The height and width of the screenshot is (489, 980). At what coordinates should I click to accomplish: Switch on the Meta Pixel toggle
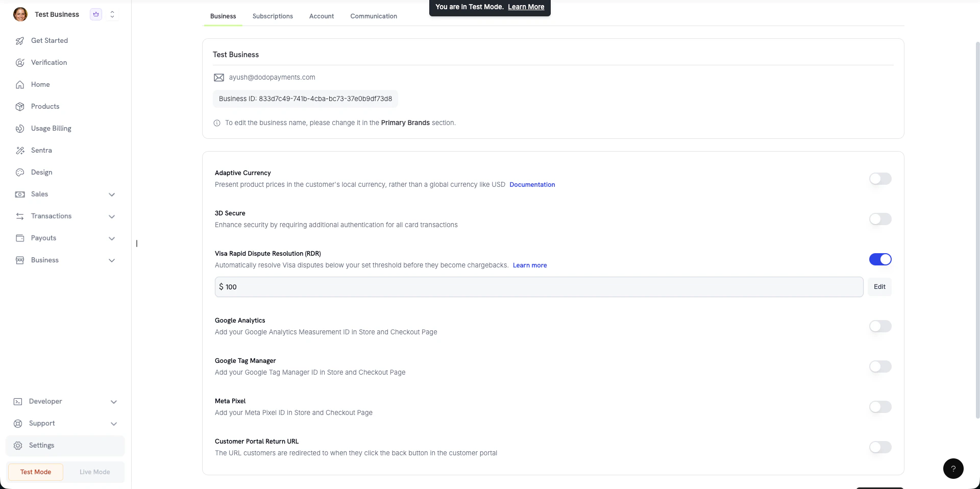pyautogui.click(x=880, y=407)
